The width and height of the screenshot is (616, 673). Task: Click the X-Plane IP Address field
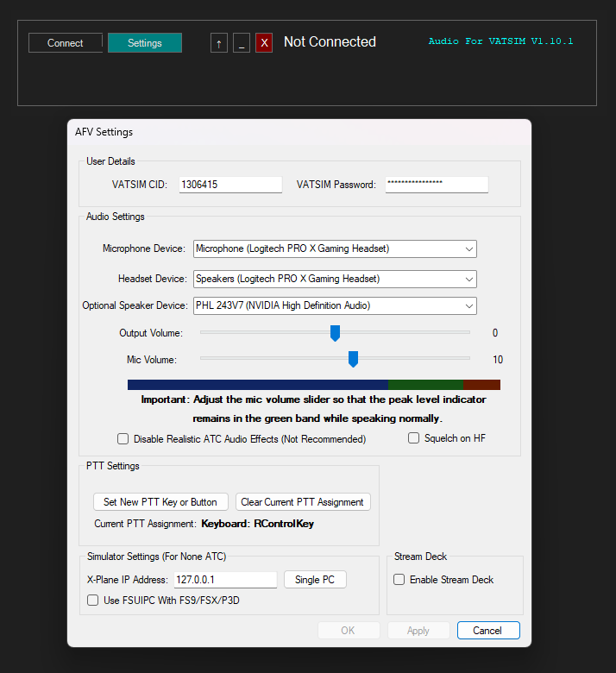pos(225,580)
